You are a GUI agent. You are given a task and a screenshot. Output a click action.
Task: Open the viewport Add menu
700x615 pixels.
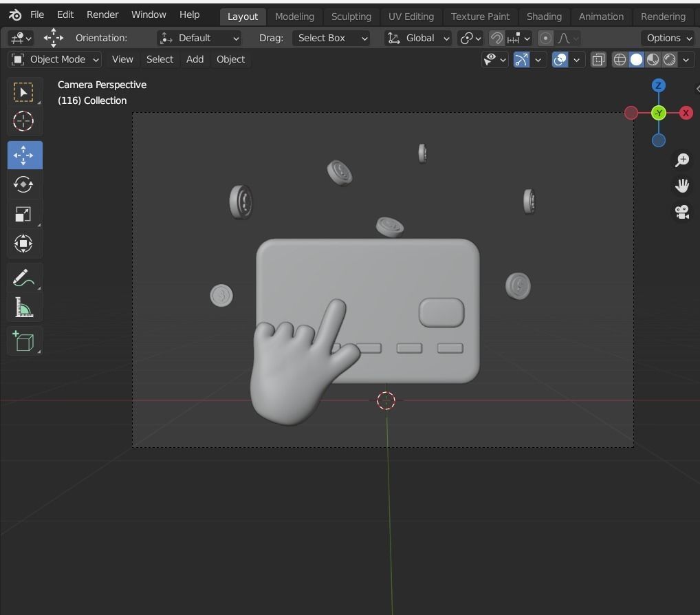195,59
